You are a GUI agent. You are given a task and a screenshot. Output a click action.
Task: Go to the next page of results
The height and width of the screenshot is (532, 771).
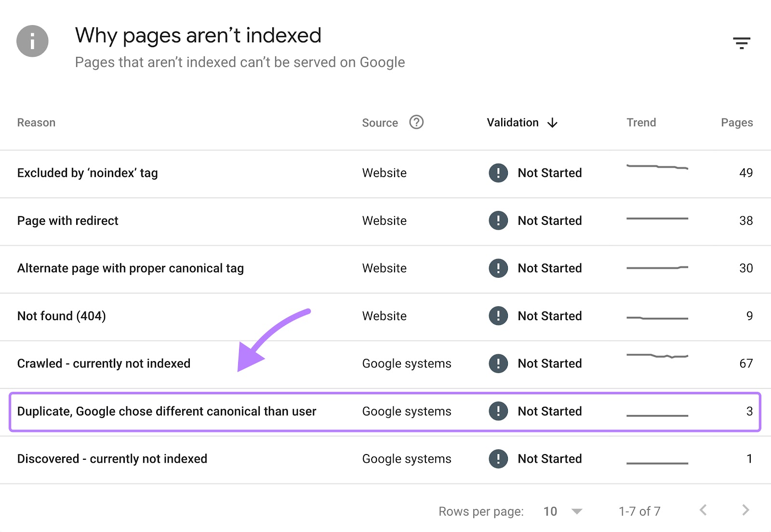(745, 510)
